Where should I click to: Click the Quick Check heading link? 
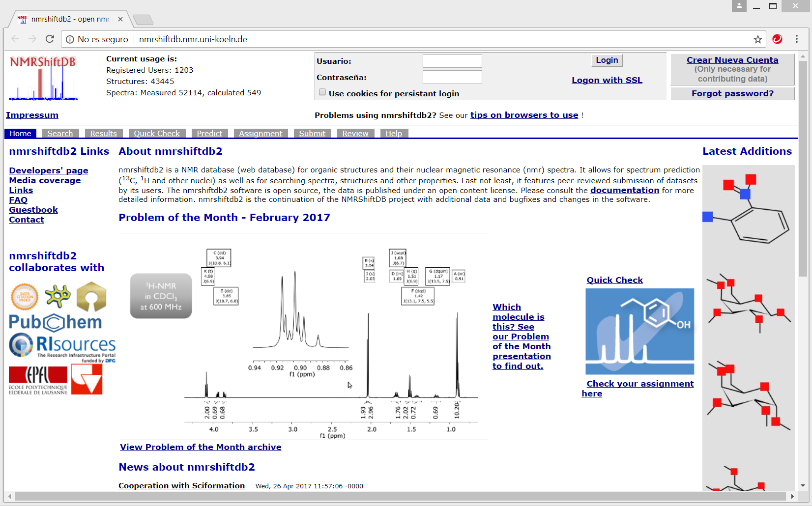click(614, 280)
